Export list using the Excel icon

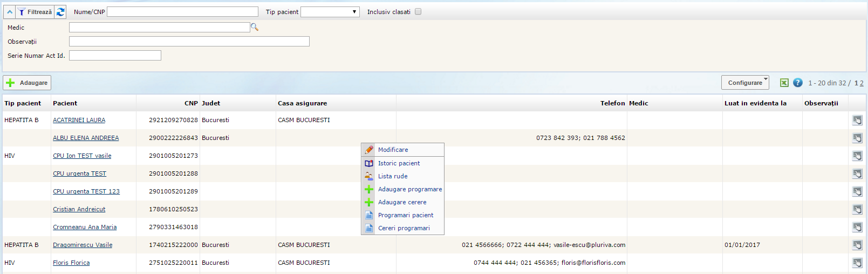(x=784, y=83)
